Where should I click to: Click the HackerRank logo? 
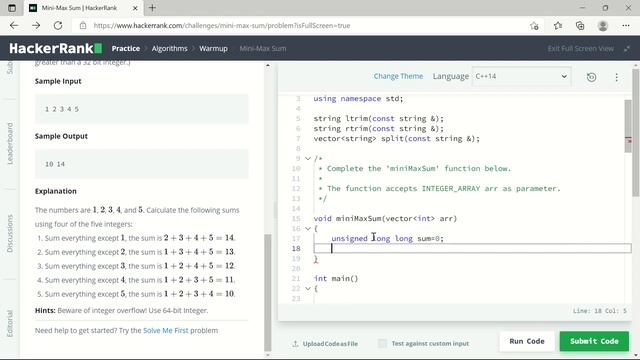(x=56, y=48)
